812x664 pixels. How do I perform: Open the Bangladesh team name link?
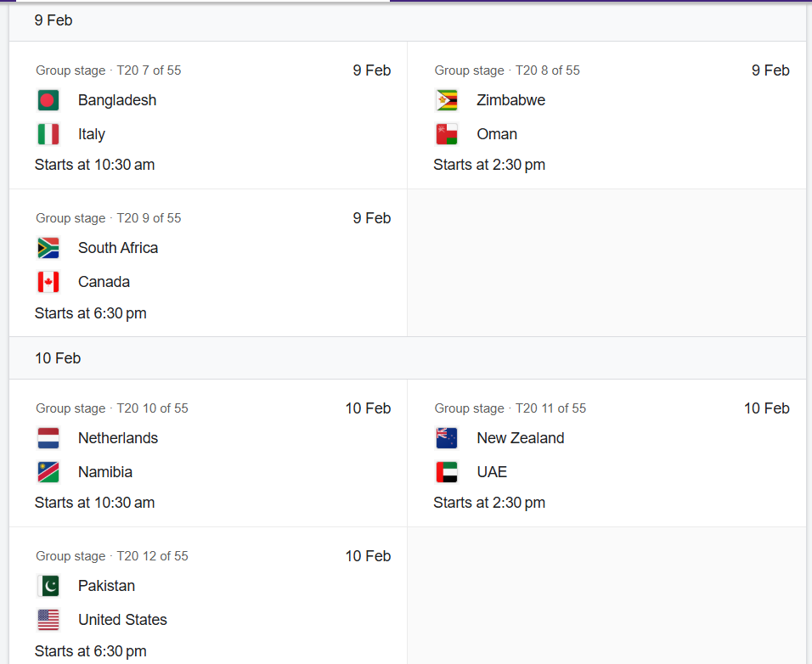click(117, 100)
